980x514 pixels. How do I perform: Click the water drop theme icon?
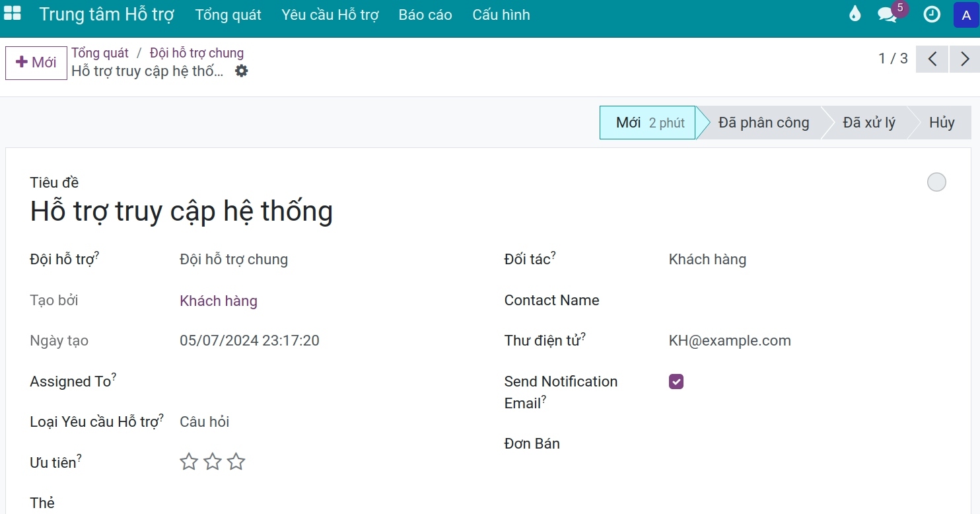coord(855,14)
